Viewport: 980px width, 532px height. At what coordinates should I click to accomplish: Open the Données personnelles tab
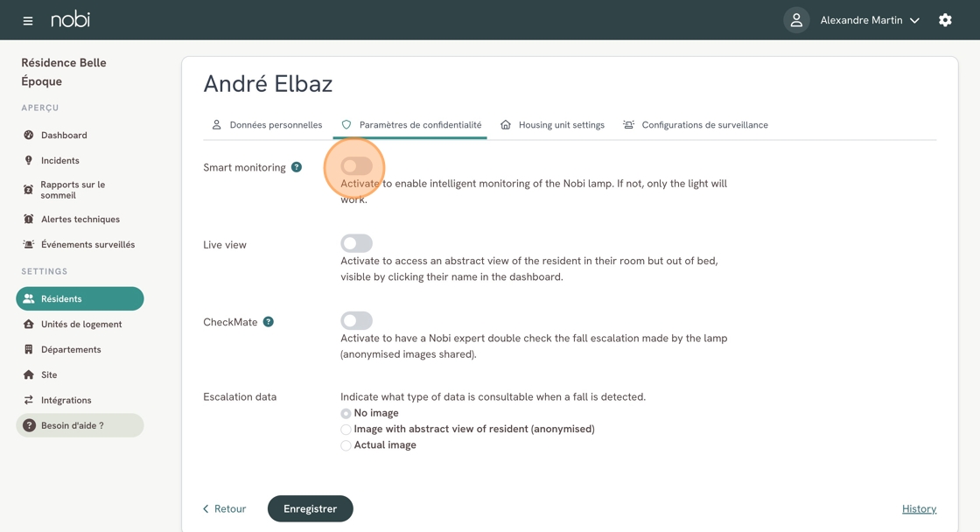tap(267, 125)
